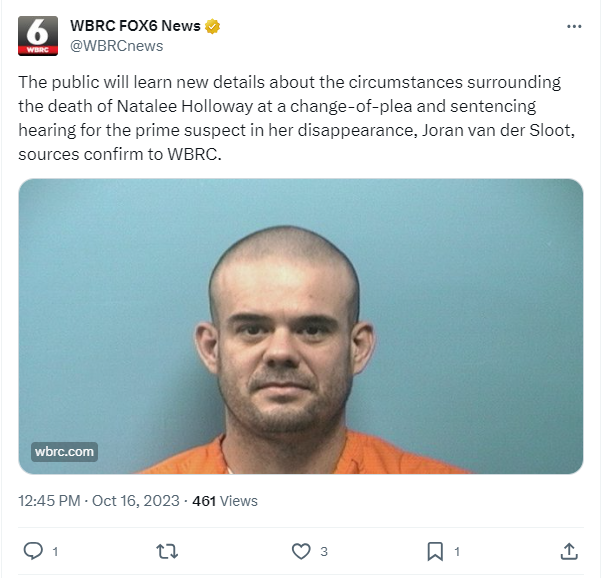Open the 12:45 PM timestamp link

coord(49,501)
